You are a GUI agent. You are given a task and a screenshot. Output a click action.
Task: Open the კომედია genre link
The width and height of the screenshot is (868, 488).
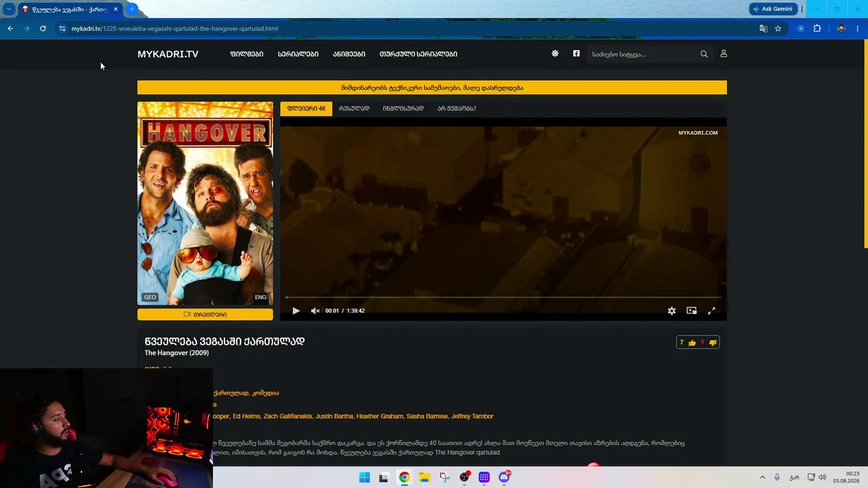pos(266,393)
